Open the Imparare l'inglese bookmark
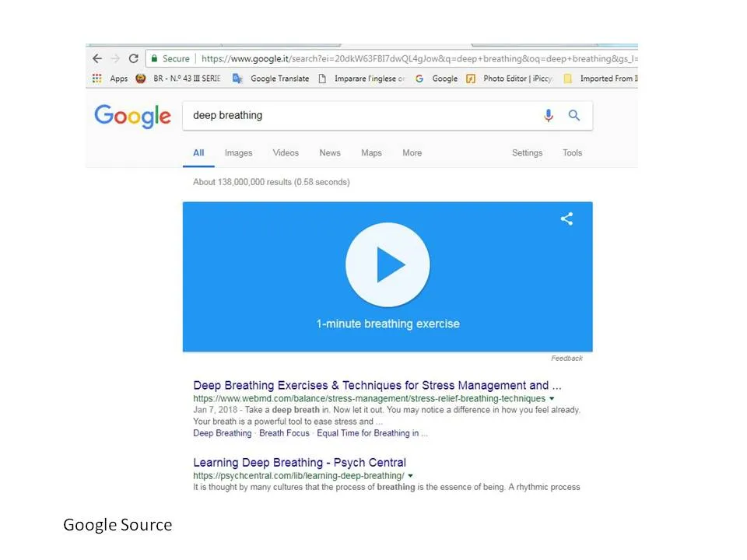Image resolution: width=747 pixels, height=560 pixels. 362,79
